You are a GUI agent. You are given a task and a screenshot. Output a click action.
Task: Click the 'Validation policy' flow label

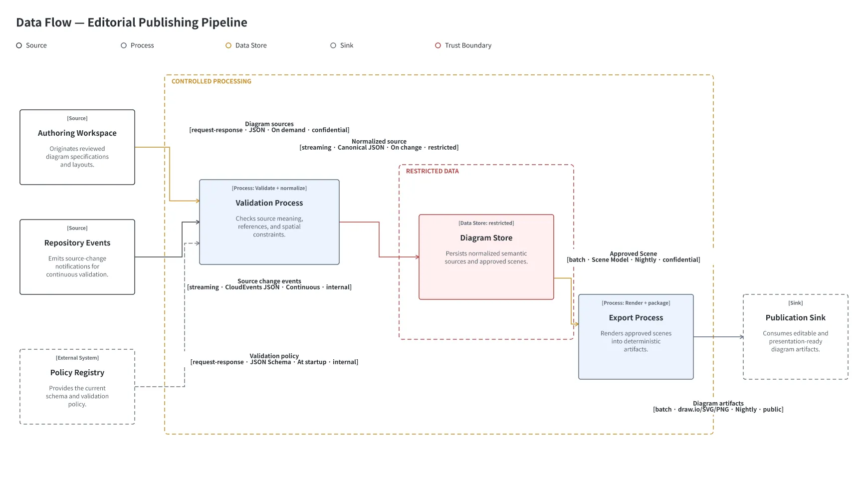tap(274, 356)
